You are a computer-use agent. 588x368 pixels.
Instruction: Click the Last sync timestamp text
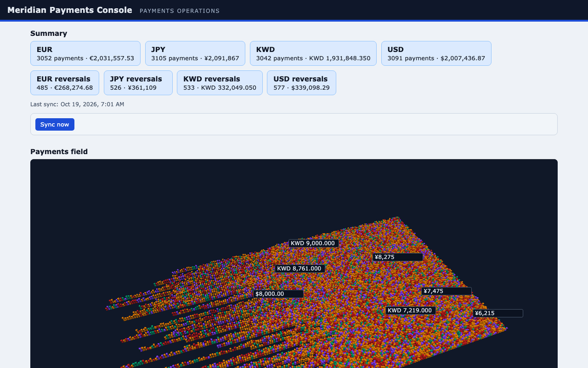pyautogui.click(x=77, y=105)
